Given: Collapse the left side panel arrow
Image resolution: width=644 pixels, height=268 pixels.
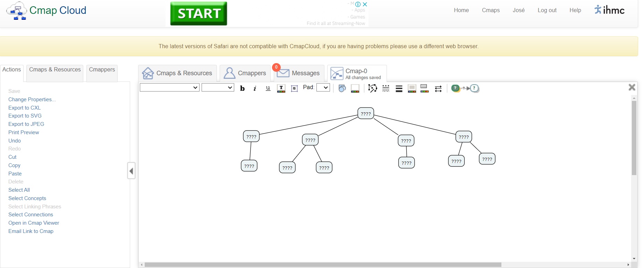Looking at the screenshot, I should (x=131, y=171).
